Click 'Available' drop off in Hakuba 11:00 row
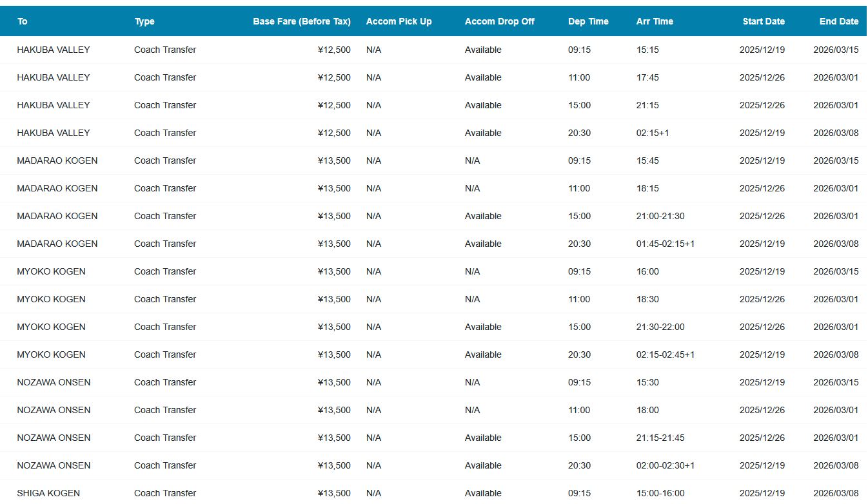Viewport: 868px width, 504px height. [x=483, y=77]
